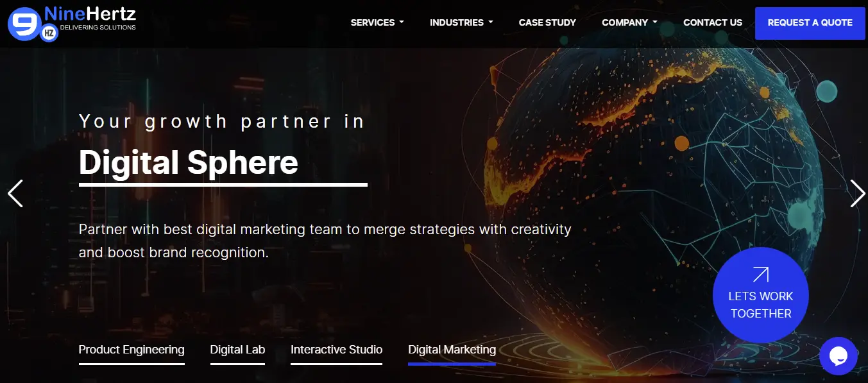Screen dimensions: 868x383
Task: Click 'Your growth partner in' text
Action: point(221,121)
